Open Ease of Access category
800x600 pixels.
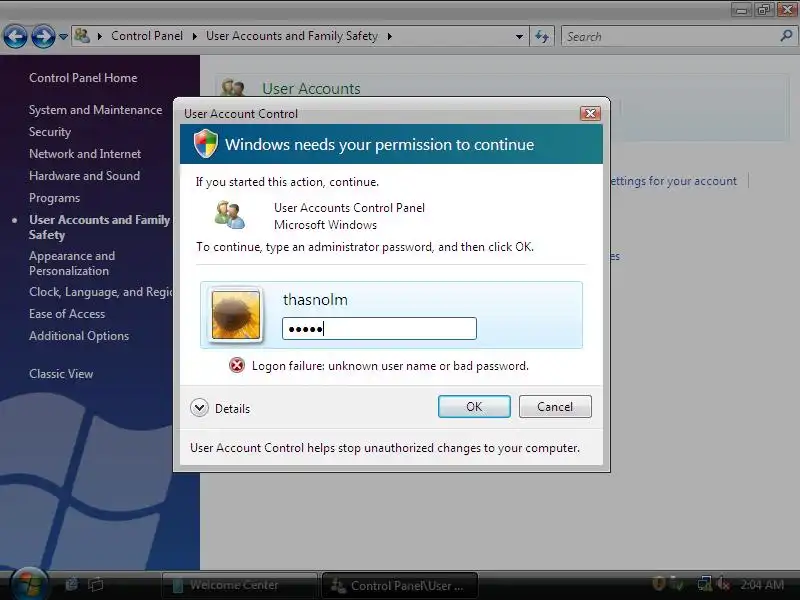[x=67, y=314]
